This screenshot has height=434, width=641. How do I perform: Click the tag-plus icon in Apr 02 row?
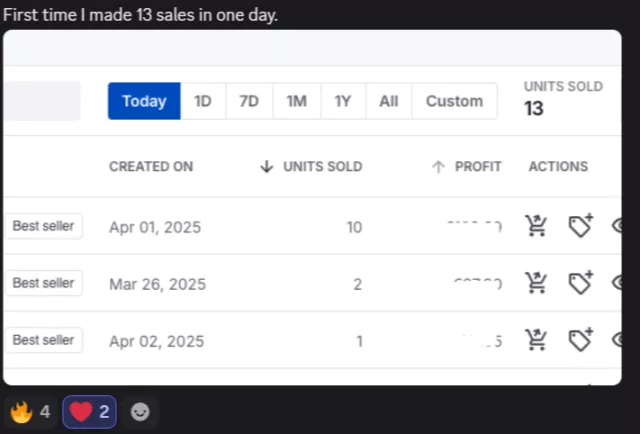click(x=580, y=340)
